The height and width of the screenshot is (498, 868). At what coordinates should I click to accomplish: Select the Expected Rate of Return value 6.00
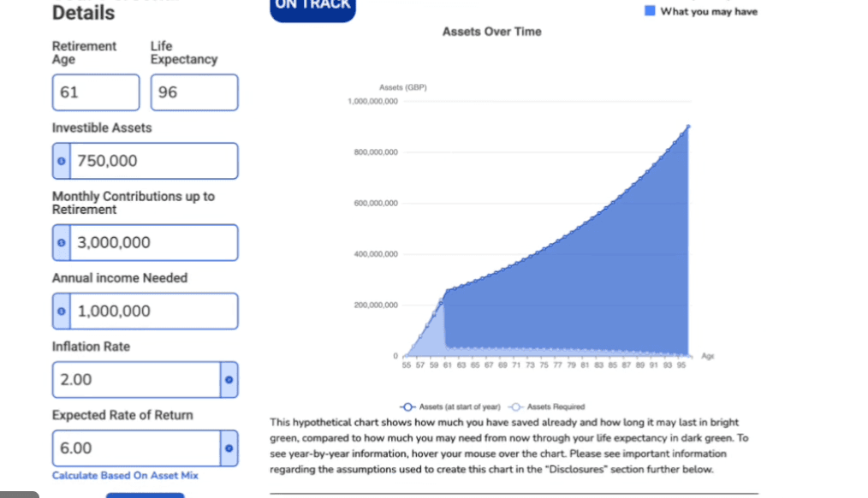click(x=135, y=448)
